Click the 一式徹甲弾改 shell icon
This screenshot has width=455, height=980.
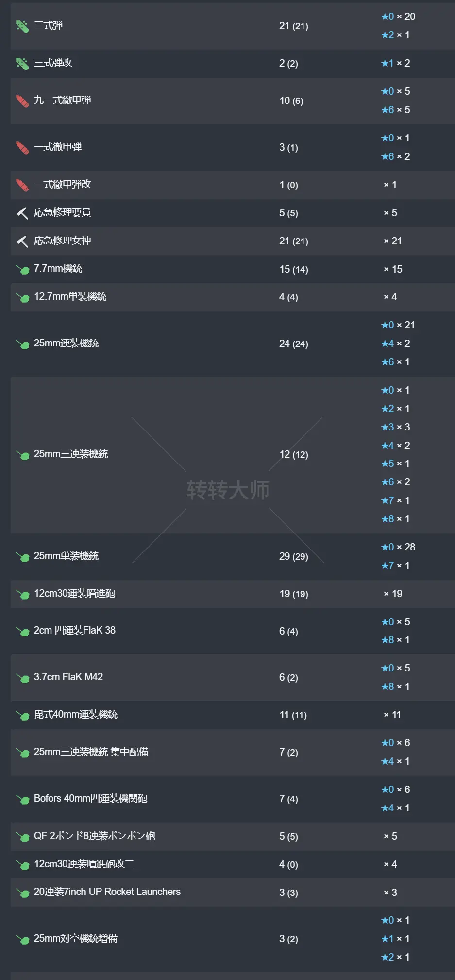(x=22, y=185)
